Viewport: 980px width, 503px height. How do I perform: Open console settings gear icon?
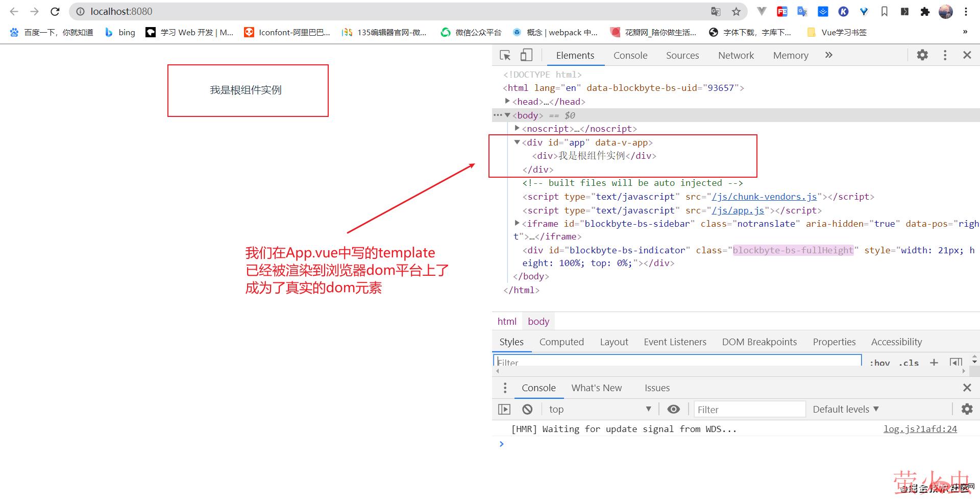click(967, 409)
